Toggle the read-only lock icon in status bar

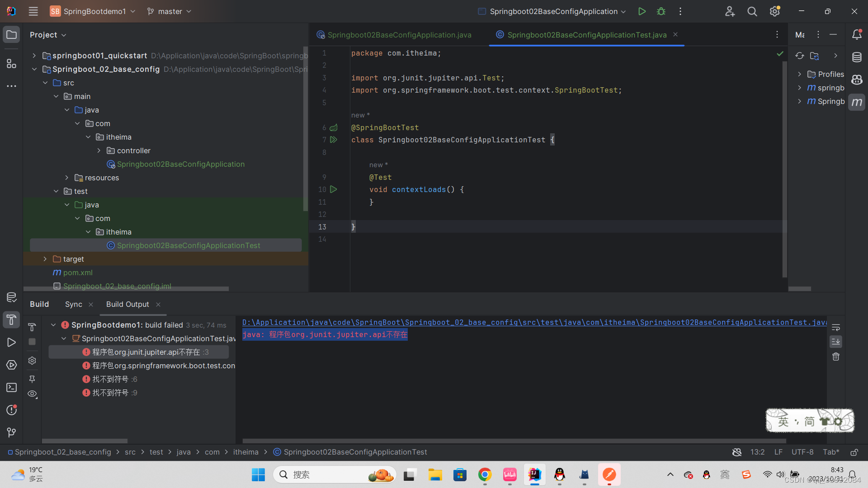(854, 452)
